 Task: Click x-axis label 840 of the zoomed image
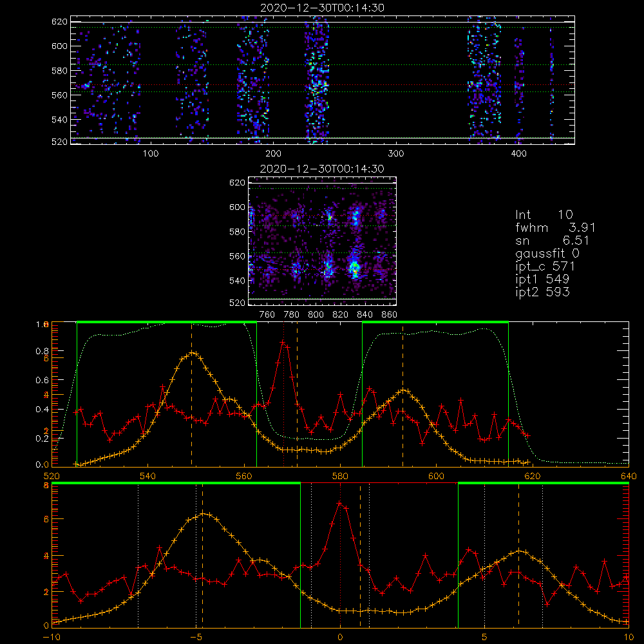click(x=365, y=315)
